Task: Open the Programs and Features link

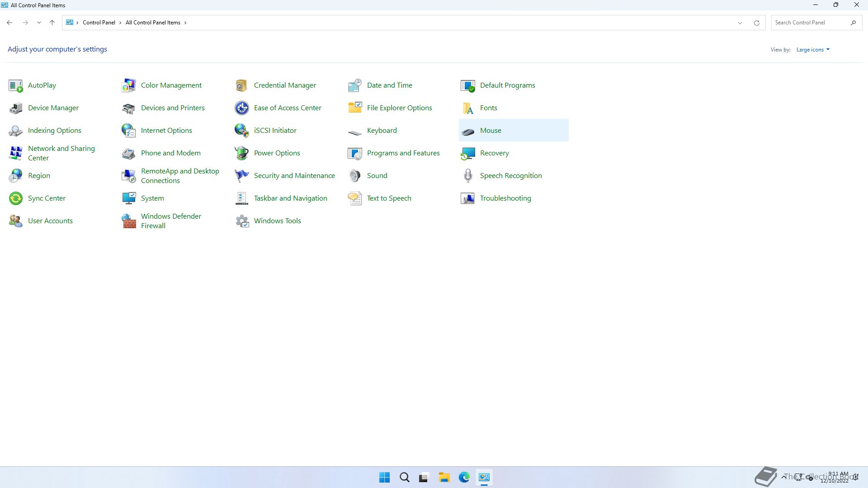Action: 403,153
